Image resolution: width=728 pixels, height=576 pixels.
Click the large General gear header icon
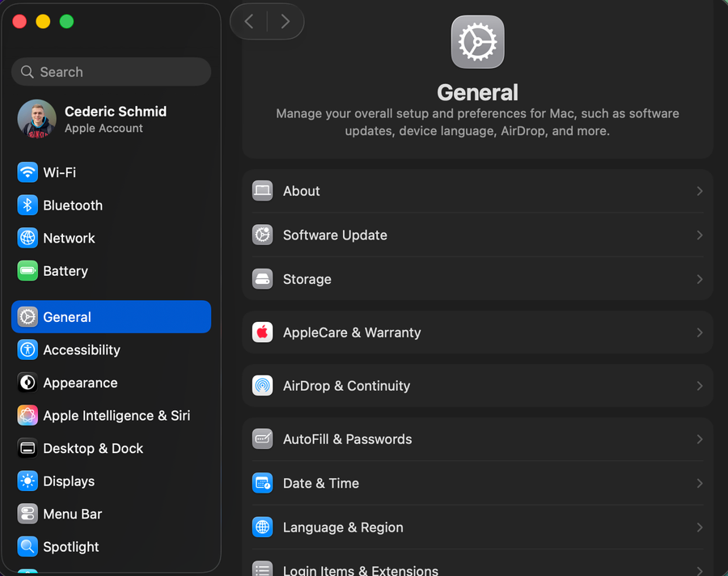point(478,42)
